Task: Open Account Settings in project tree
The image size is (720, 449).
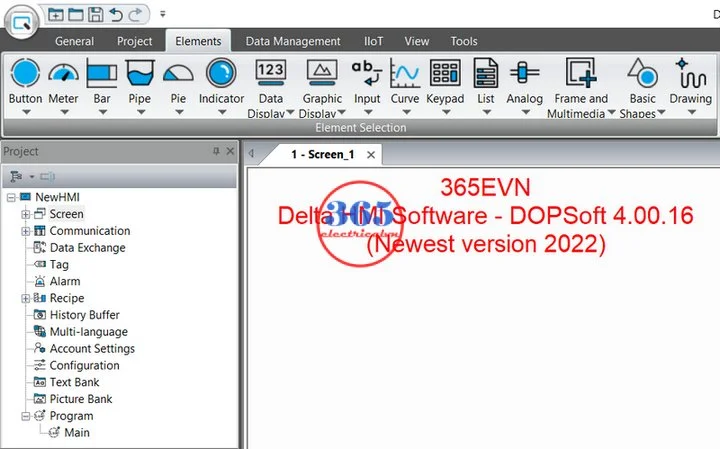Action: point(92,349)
